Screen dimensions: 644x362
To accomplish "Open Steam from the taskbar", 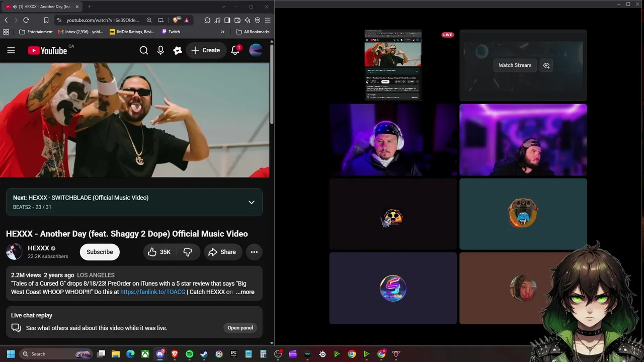I will coord(204,354).
